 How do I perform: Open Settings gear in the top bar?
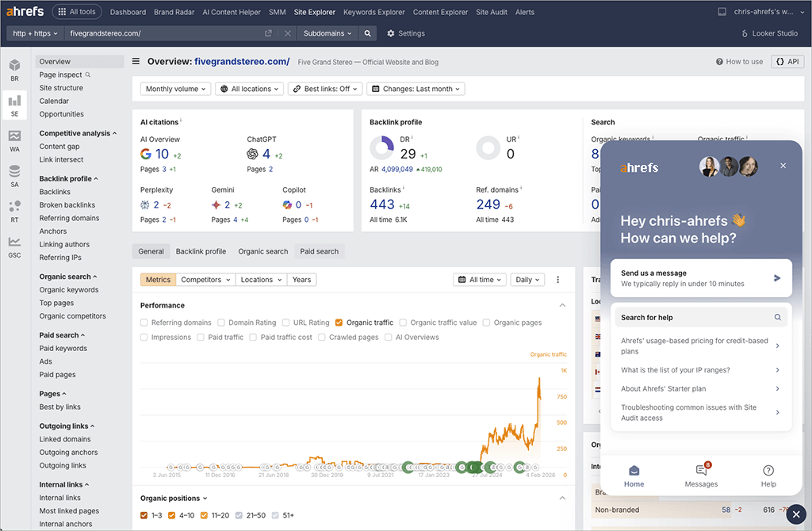pos(405,33)
